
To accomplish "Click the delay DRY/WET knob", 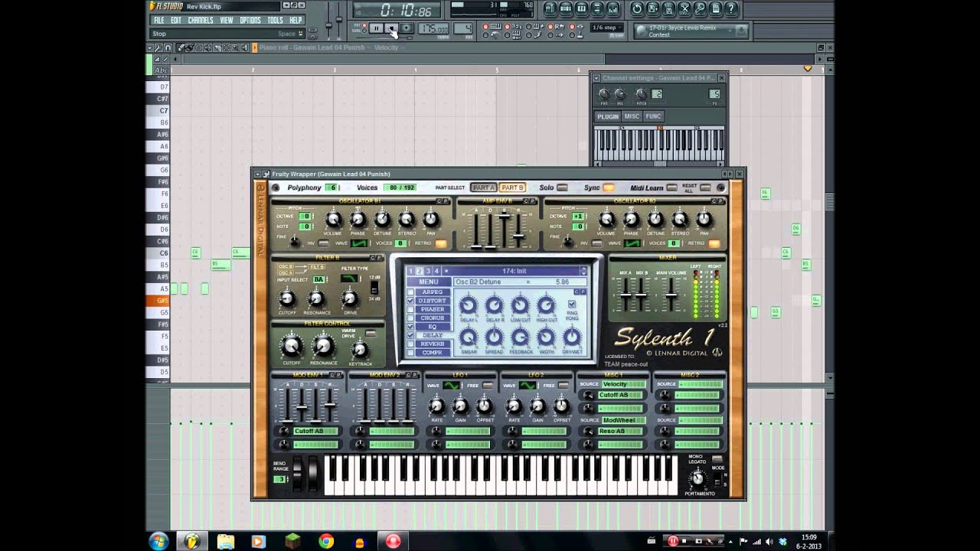I will click(572, 337).
